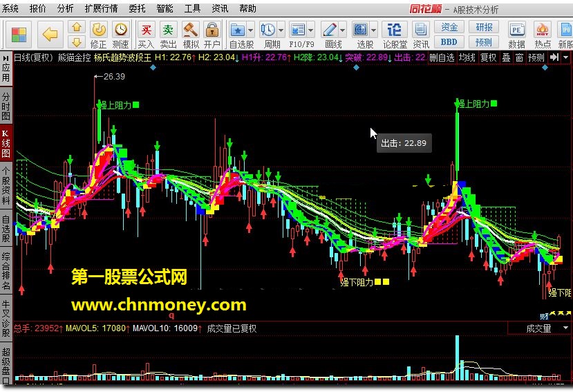Expand the F10/F9 dropdown arrow

pyautogui.click(x=310, y=30)
